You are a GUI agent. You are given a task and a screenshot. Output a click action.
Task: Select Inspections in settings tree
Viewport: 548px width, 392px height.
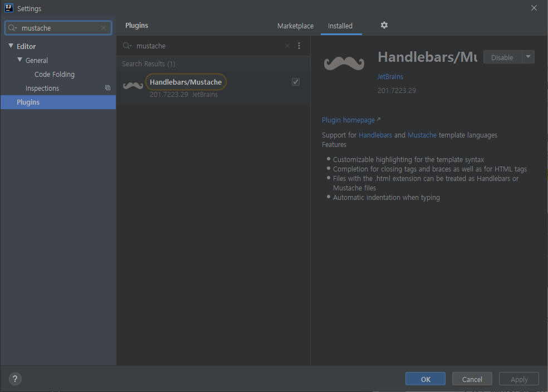click(42, 89)
